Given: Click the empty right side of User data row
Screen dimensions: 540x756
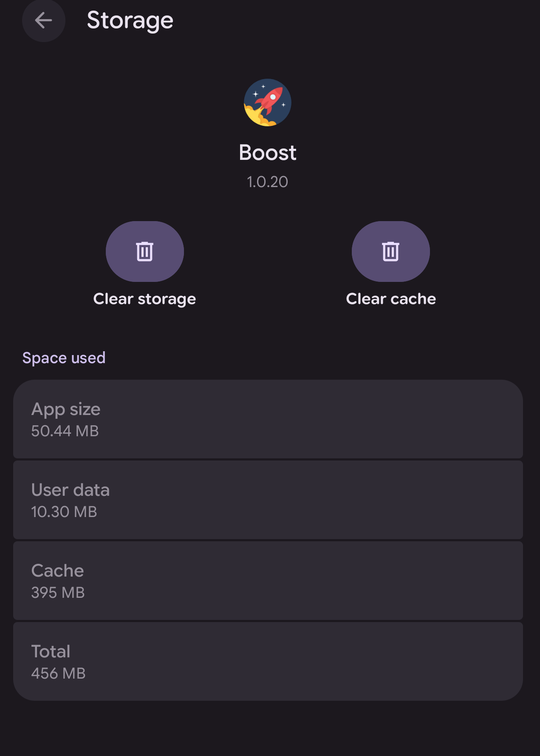Looking at the screenshot, I should [382, 500].
